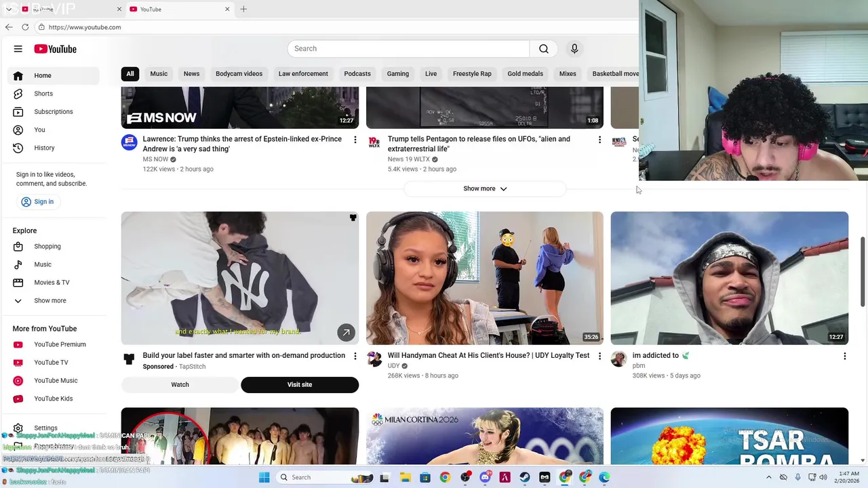
Task: Open History in the sidebar
Action: tap(54, 148)
